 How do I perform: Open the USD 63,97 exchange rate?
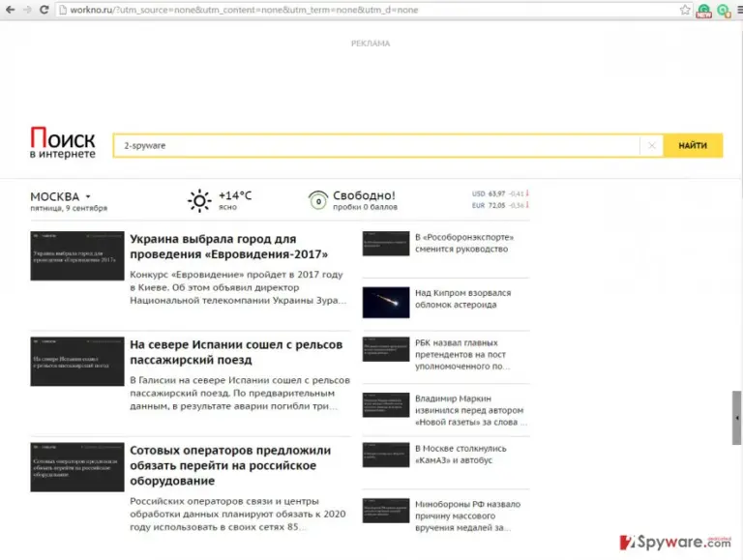click(500, 193)
